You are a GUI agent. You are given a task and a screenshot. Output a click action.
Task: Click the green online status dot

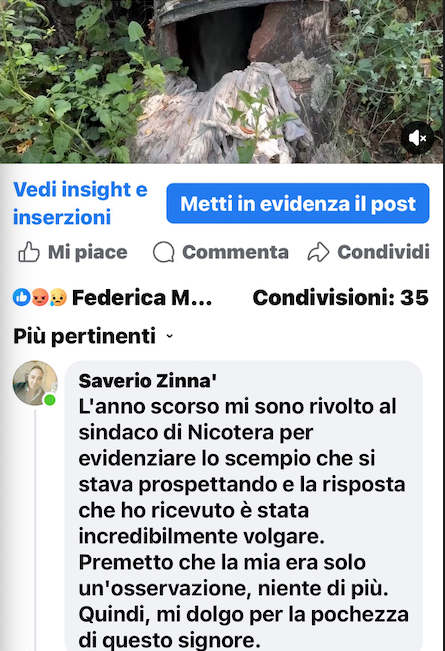tap(50, 400)
